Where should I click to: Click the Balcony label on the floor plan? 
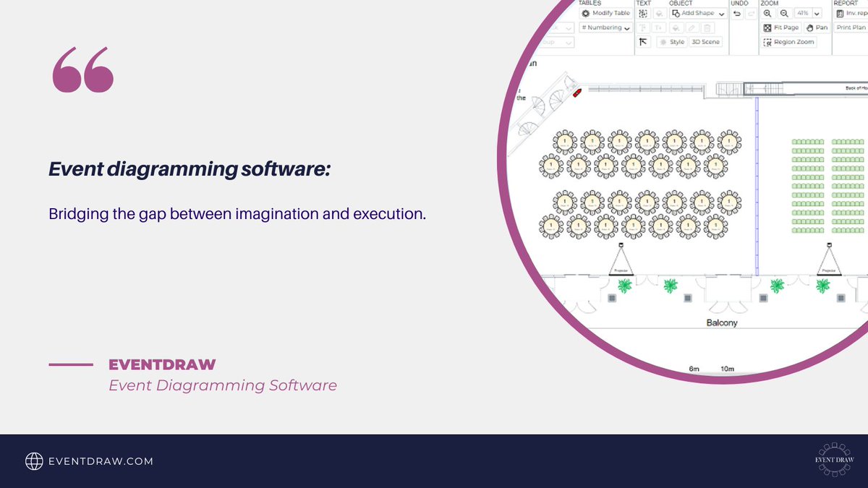tap(721, 323)
